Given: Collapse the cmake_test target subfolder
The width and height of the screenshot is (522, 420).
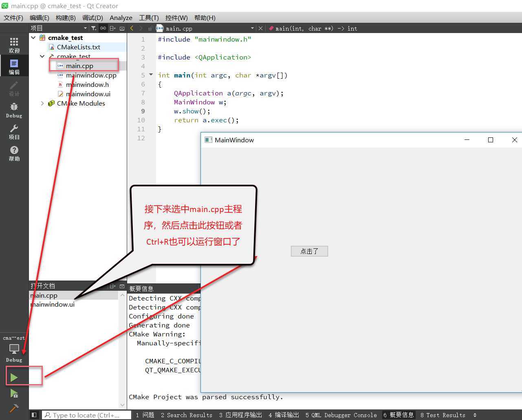Looking at the screenshot, I should tap(42, 56).
